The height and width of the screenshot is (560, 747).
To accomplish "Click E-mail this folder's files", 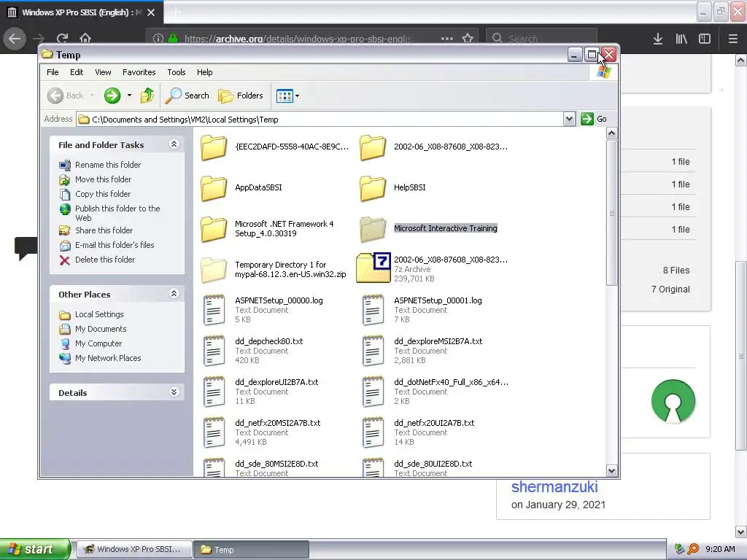I will (x=115, y=245).
